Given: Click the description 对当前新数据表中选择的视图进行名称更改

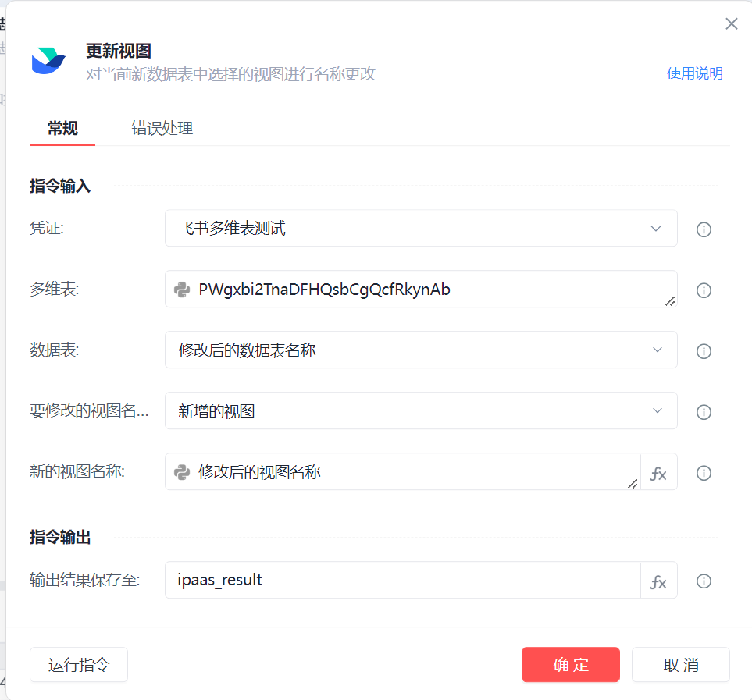Looking at the screenshot, I should tap(230, 74).
